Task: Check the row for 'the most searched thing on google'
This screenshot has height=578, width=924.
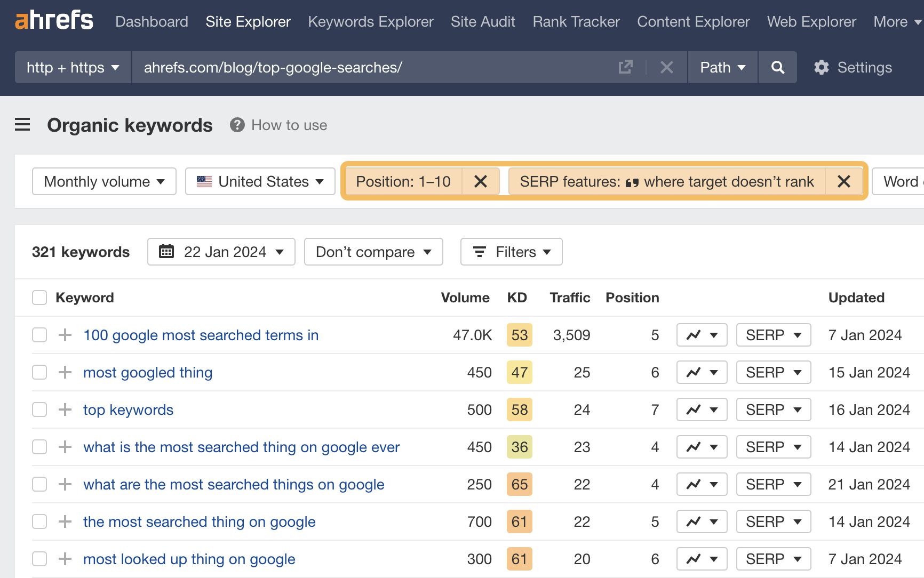Action: pyautogui.click(x=39, y=521)
